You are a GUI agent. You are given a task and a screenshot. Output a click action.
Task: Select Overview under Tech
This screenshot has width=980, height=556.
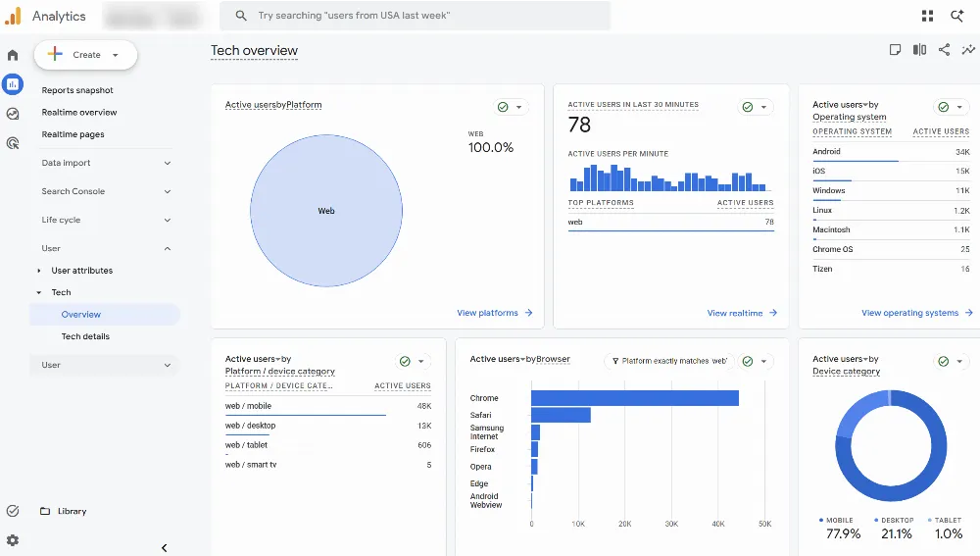pos(105,315)
